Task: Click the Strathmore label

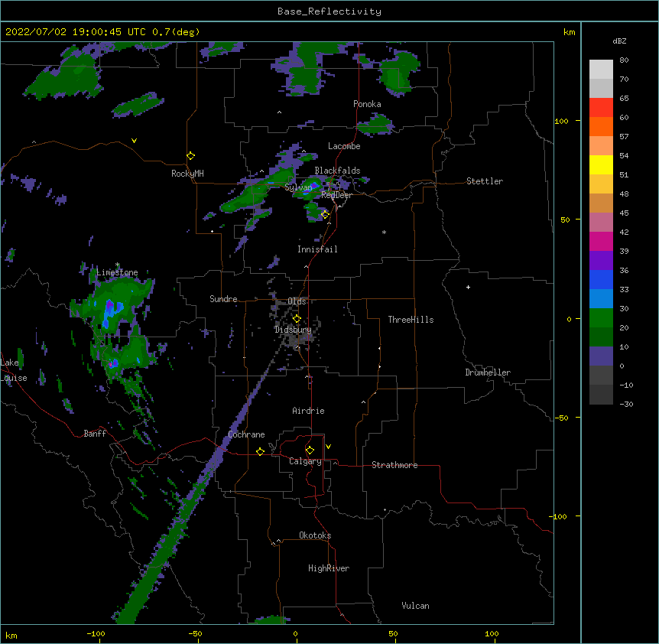Action: coord(394,465)
